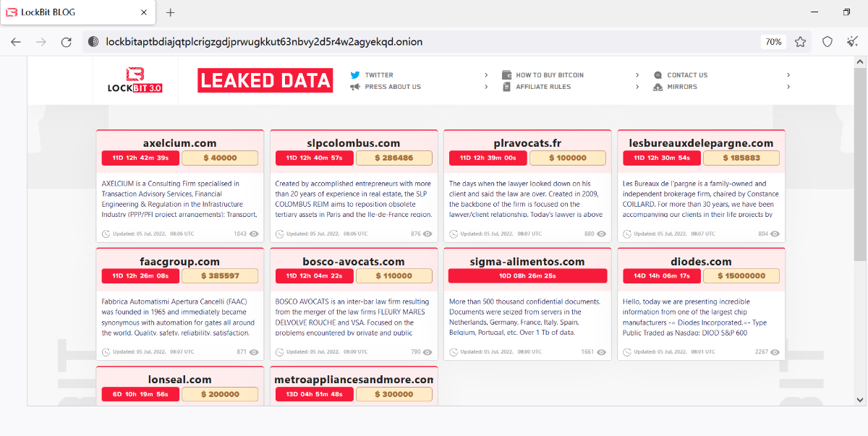This screenshot has height=436, width=868.
Task: Select the Affiliate Rules menu item
Action: (x=542, y=87)
